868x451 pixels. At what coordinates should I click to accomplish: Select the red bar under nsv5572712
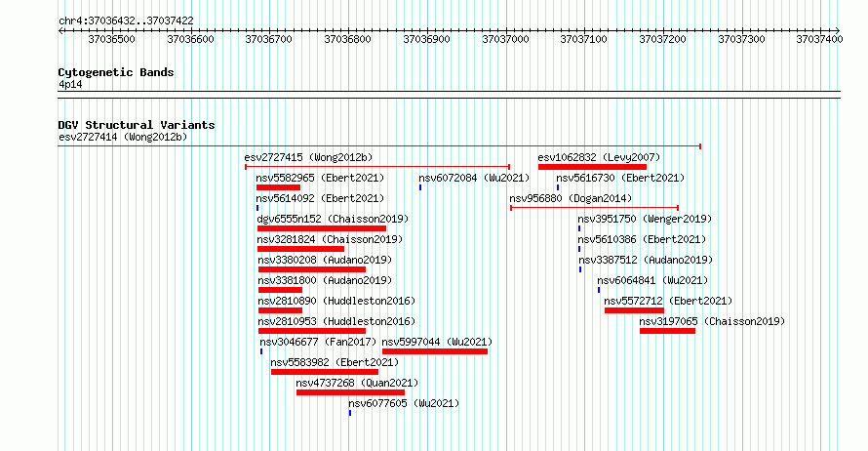coord(634,310)
